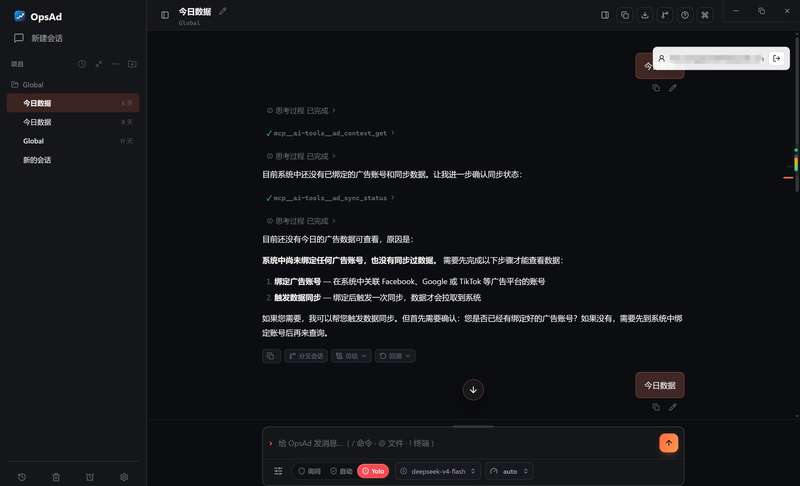
Task: Toggle the split panel view in header
Action: click(605, 15)
